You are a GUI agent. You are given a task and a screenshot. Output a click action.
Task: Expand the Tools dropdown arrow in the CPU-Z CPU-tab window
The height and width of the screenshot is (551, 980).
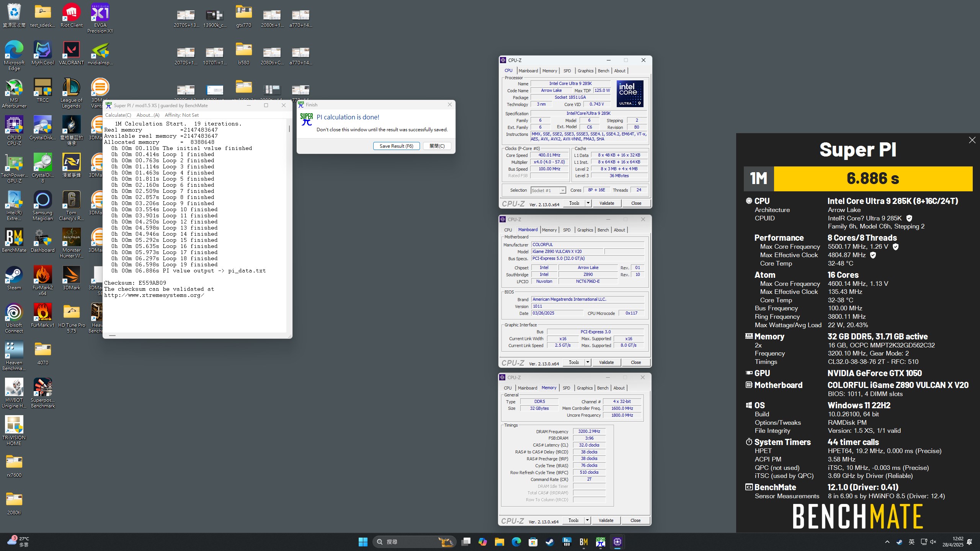588,203
